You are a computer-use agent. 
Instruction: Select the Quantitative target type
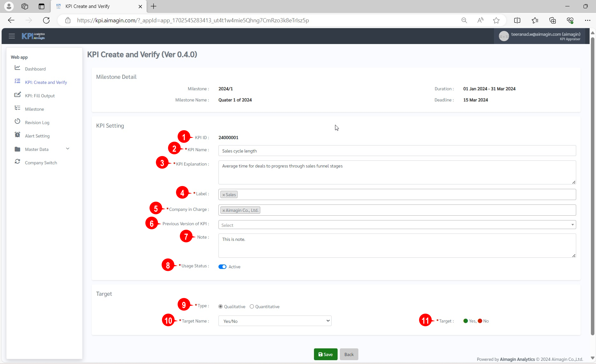[252, 307]
